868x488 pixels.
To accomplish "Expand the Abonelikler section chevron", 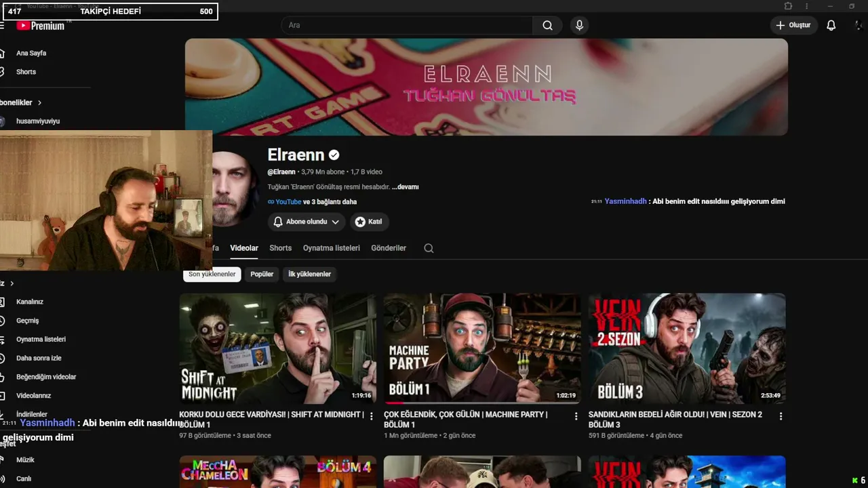I will [39, 102].
